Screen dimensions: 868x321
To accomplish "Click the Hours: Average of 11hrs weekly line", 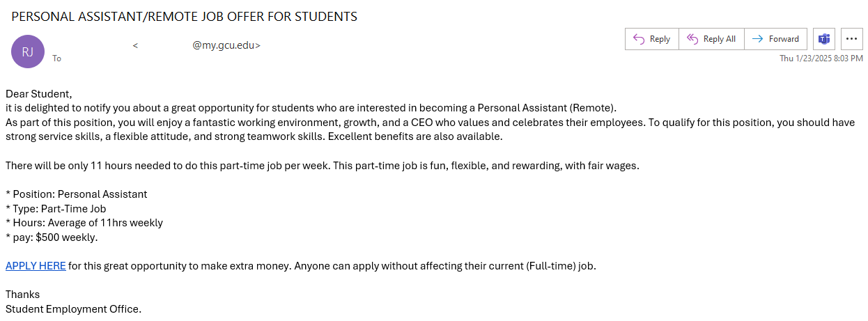I will point(84,223).
